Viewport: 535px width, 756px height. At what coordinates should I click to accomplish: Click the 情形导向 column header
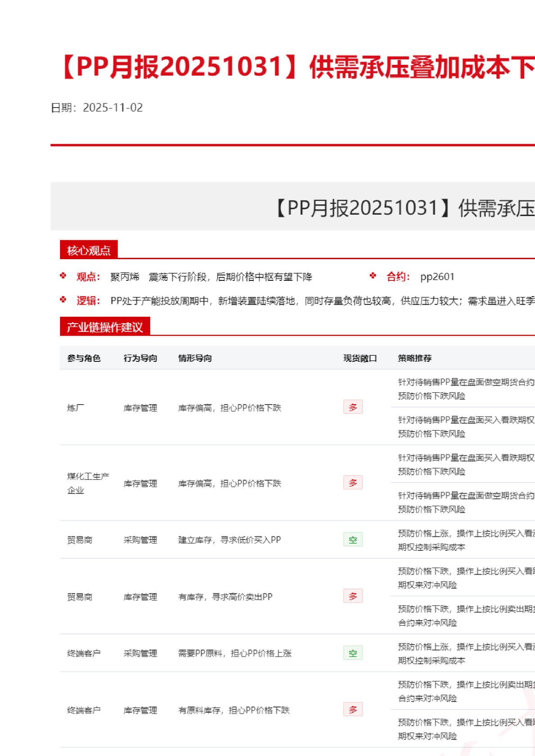[x=195, y=358]
